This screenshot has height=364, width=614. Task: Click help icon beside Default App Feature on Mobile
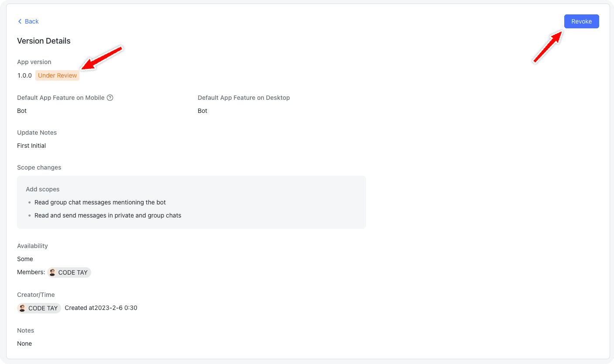(x=110, y=98)
